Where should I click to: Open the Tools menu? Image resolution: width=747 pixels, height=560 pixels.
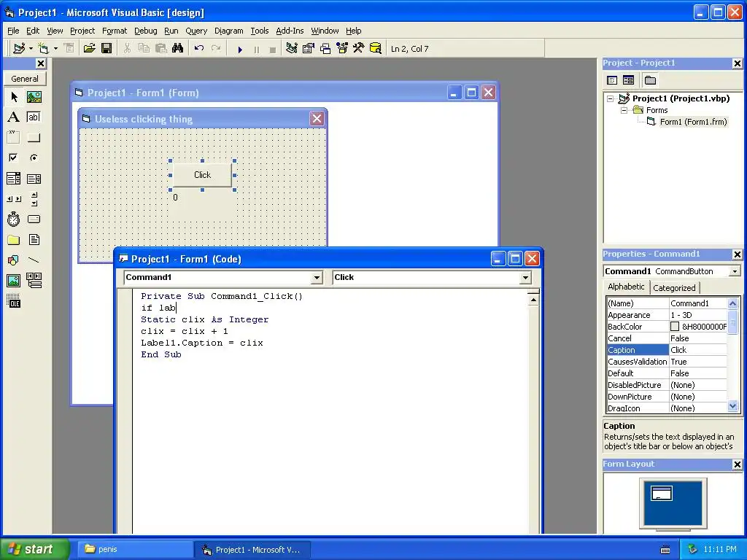click(x=260, y=31)
